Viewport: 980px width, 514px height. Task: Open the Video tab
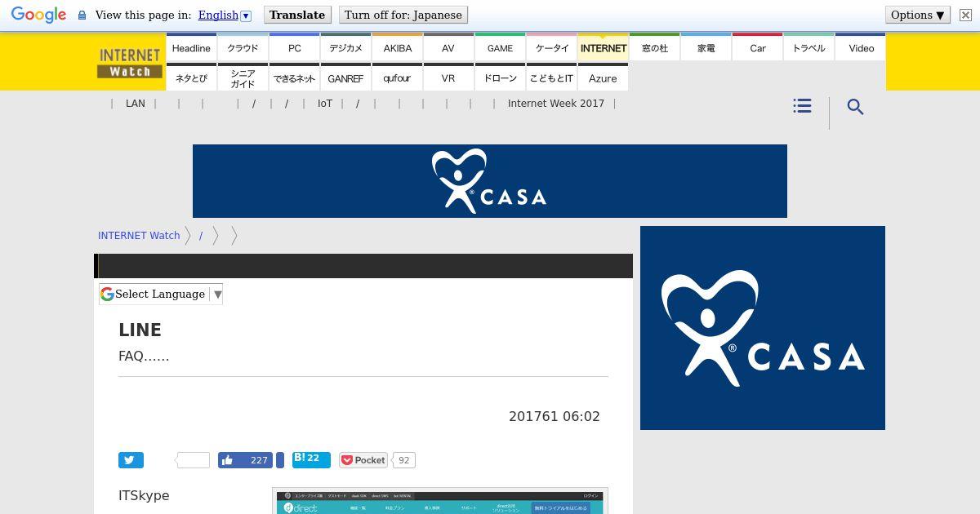(861, 47)
